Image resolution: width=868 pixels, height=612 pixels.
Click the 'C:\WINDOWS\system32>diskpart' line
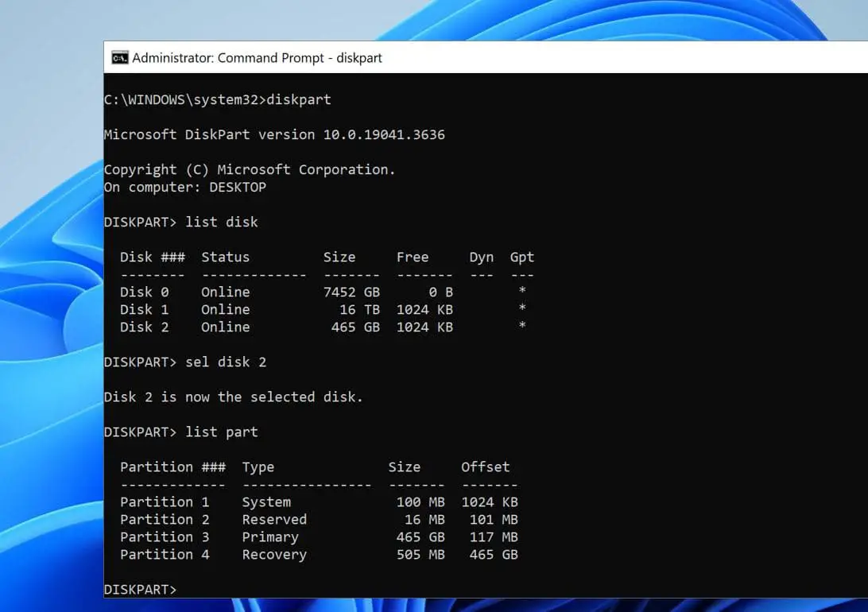218,99
